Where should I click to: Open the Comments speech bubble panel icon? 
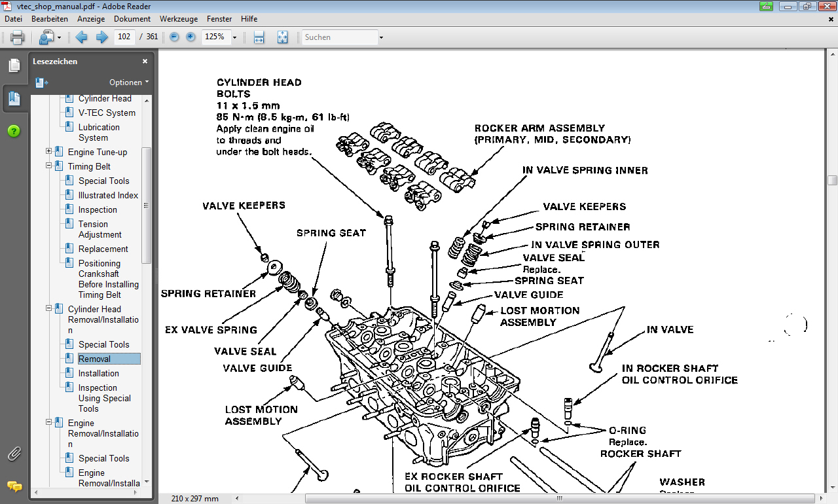pyautogui.click(x=14, y=486)
